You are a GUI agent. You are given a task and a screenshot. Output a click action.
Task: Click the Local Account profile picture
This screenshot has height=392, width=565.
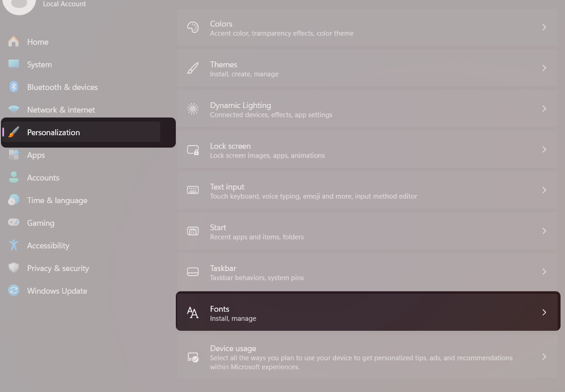19,5
